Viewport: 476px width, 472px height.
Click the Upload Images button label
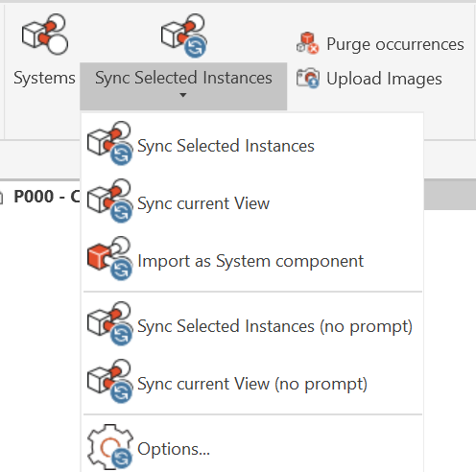coord(384,79)
